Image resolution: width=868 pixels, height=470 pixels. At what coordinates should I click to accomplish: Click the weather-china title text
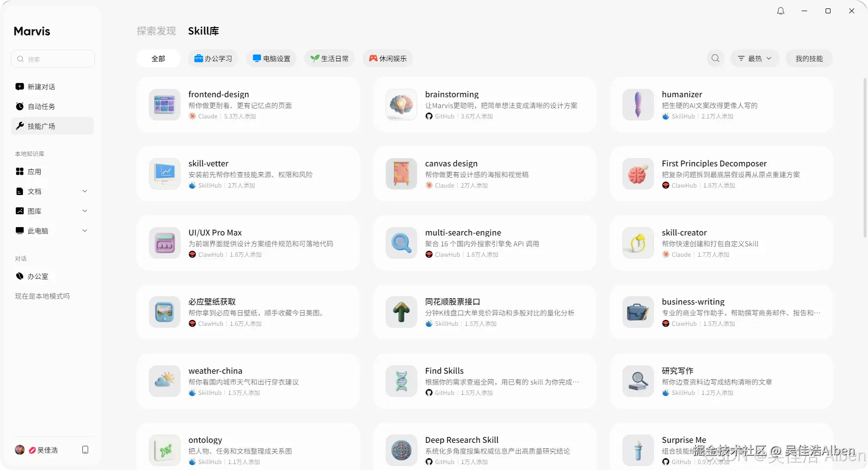click(x=215, y=371)
